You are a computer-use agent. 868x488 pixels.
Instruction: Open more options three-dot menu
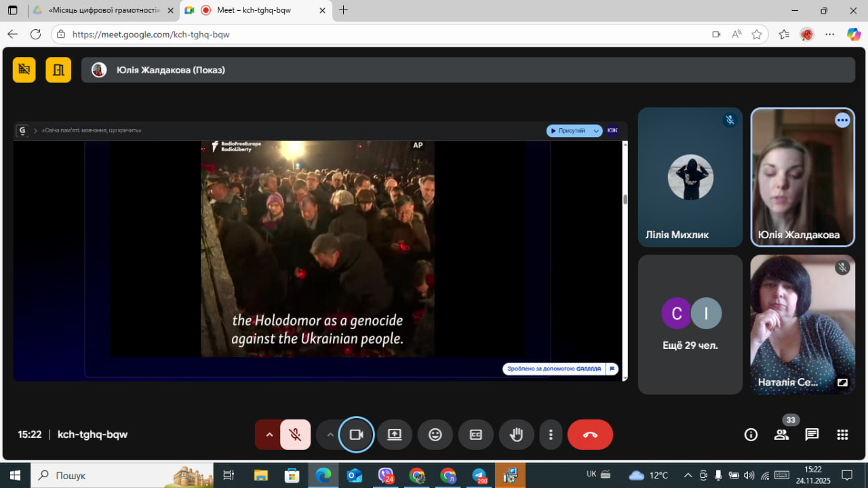coord(551,435)
